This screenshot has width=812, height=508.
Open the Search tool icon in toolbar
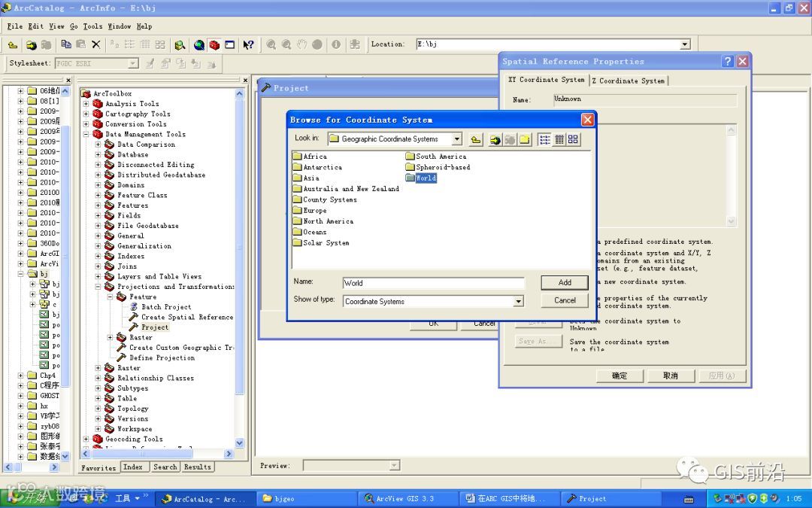(180, 45)
